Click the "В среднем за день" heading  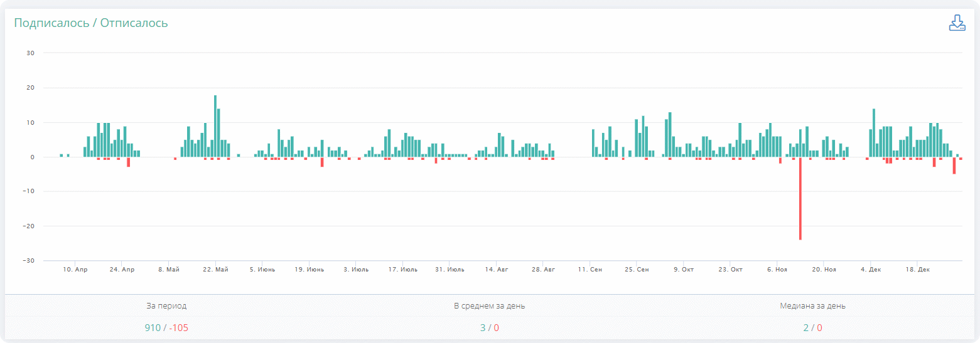point(490,306)
